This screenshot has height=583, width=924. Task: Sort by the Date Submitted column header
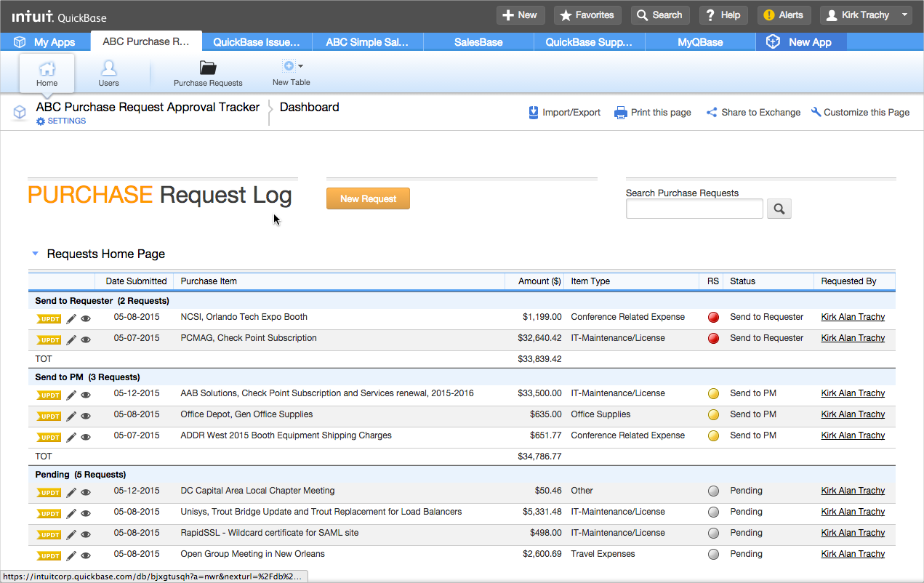pos(136,281)
